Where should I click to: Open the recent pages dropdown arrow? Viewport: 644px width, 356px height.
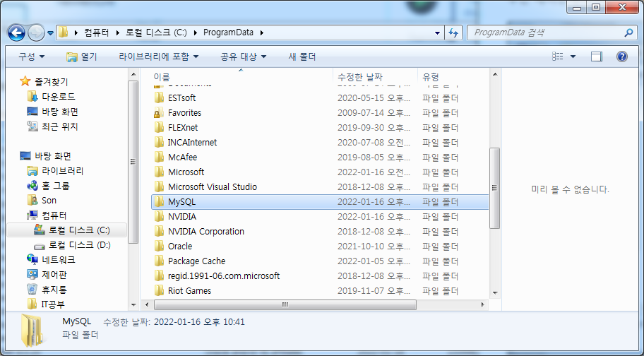pos(51,33)
